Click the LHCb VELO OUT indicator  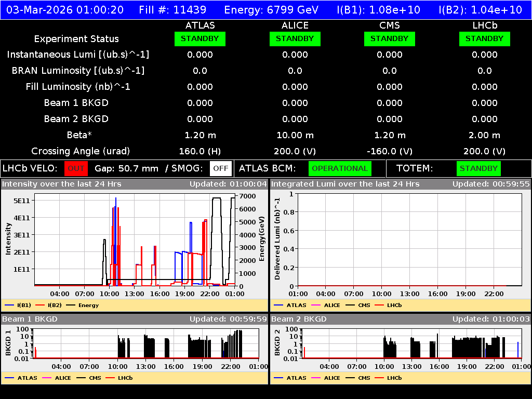point(76,168)
